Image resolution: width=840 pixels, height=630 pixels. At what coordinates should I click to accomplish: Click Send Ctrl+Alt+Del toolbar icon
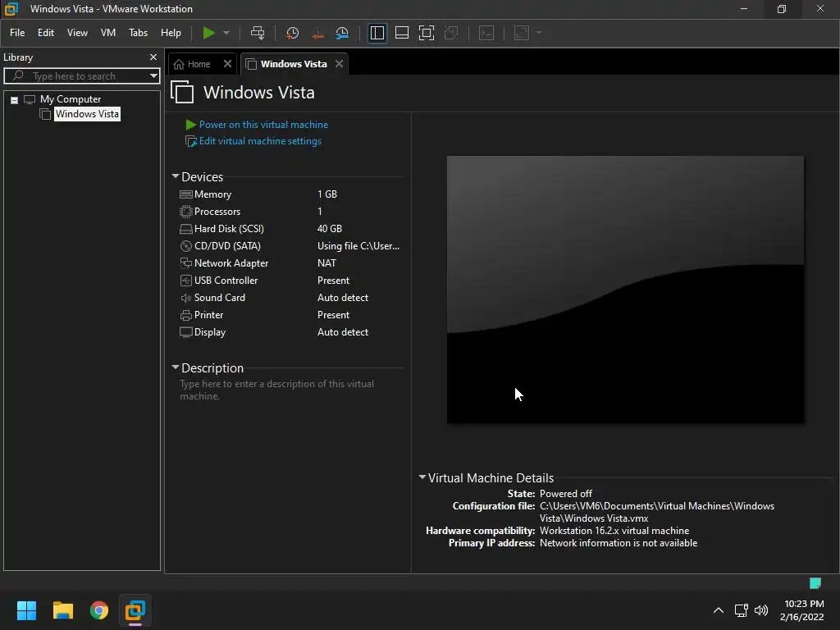coord(258,33)
